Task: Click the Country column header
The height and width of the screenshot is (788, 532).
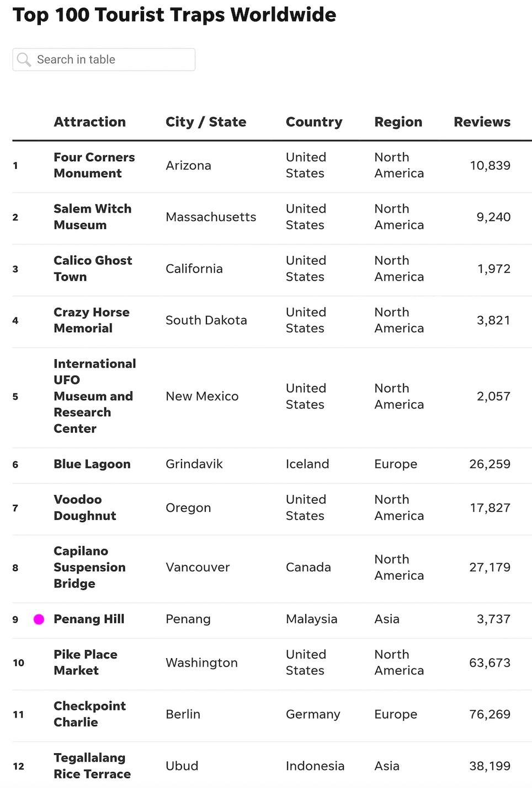Action: coord(314,122)
